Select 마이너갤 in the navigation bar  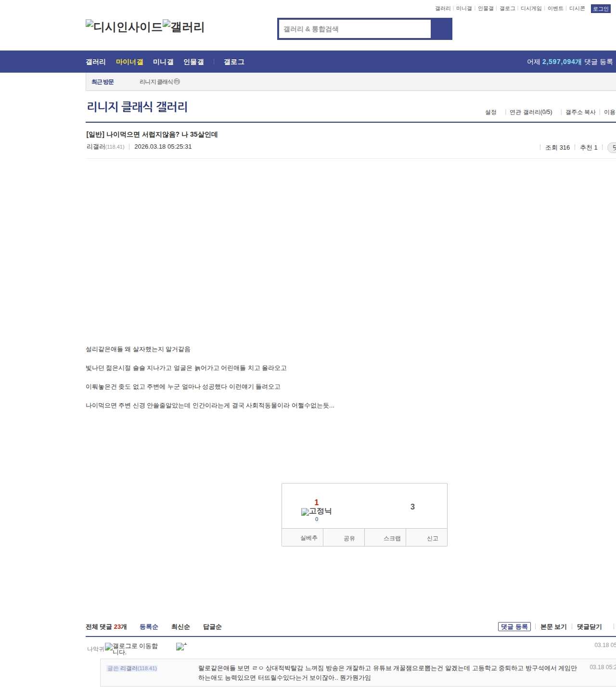coord(129,62)
